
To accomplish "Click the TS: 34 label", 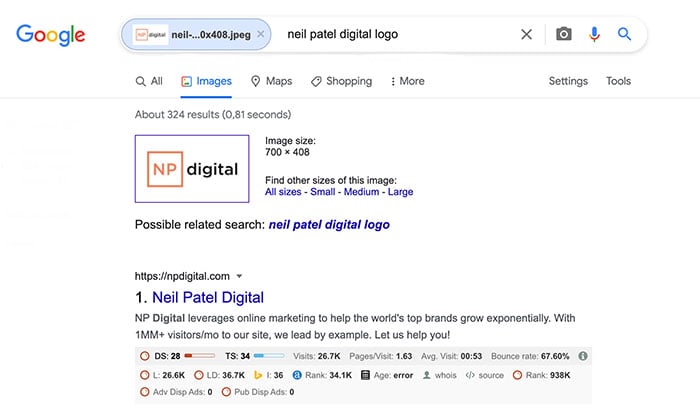I will [238, 356].
